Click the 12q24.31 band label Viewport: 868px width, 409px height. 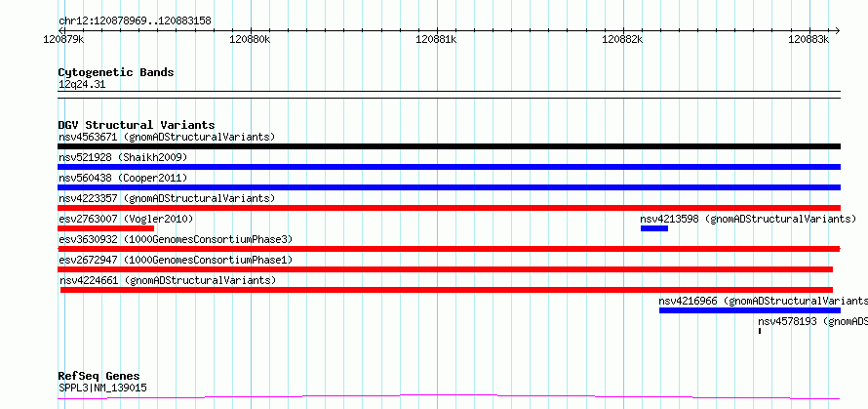tap(81, 84)
